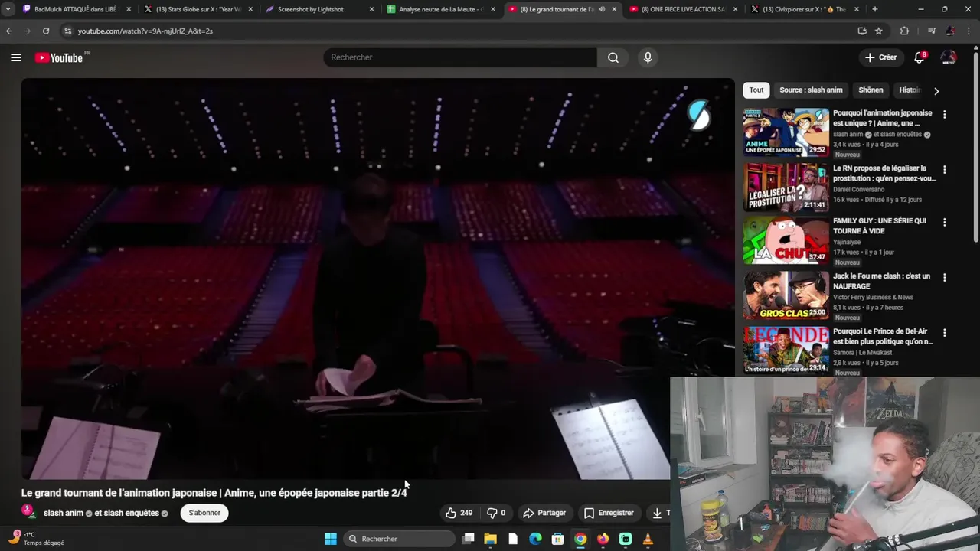View site information icon in address bar

[x=68, y=31]
